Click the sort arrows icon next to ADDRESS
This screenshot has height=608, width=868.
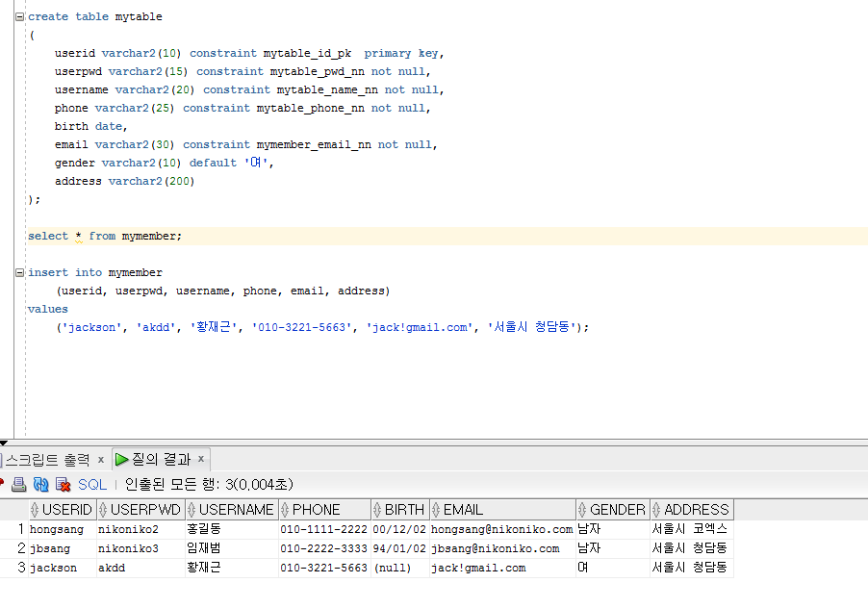656,510
